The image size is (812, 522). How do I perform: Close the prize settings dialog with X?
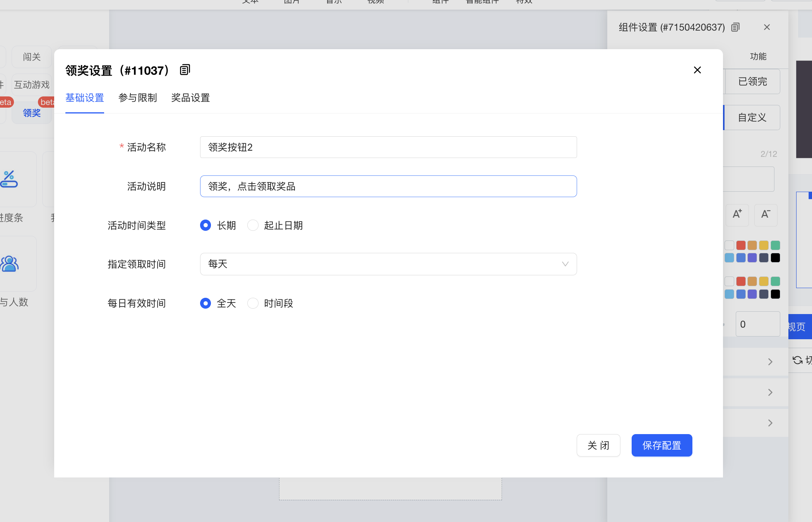(697, 70)
